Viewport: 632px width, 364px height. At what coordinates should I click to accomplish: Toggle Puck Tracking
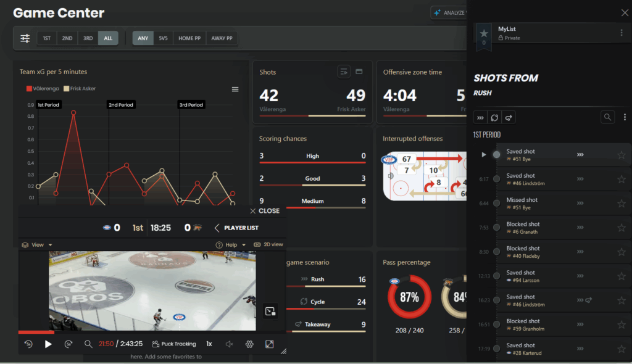[174, 344]
